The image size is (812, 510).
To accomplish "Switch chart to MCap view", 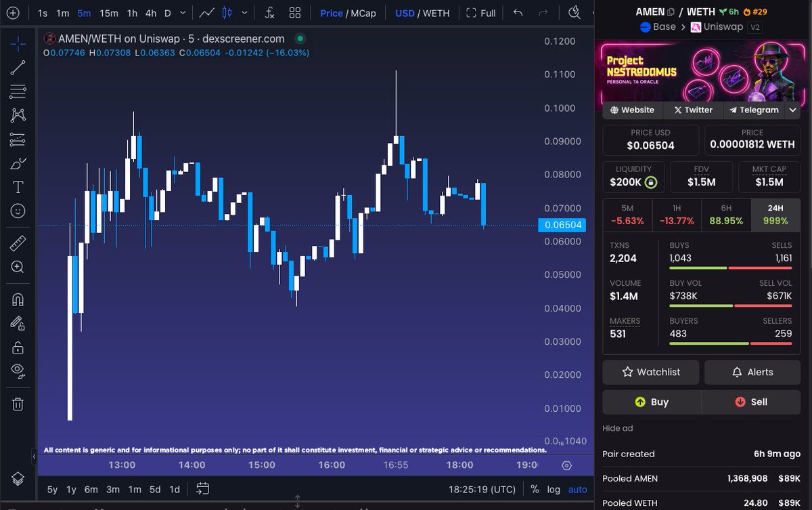I will point(363,13).
